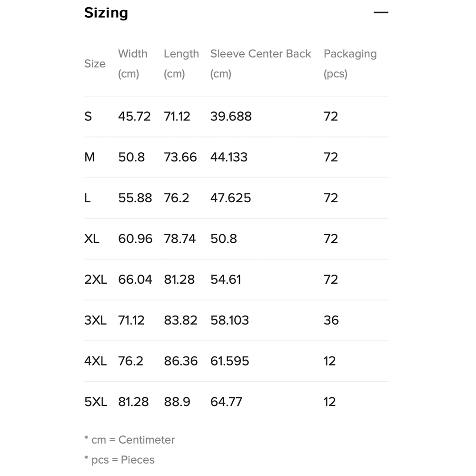Screen dimensions: 476x476
Task: Click the cm = Centimeter footnote
Action: point(129,440)
